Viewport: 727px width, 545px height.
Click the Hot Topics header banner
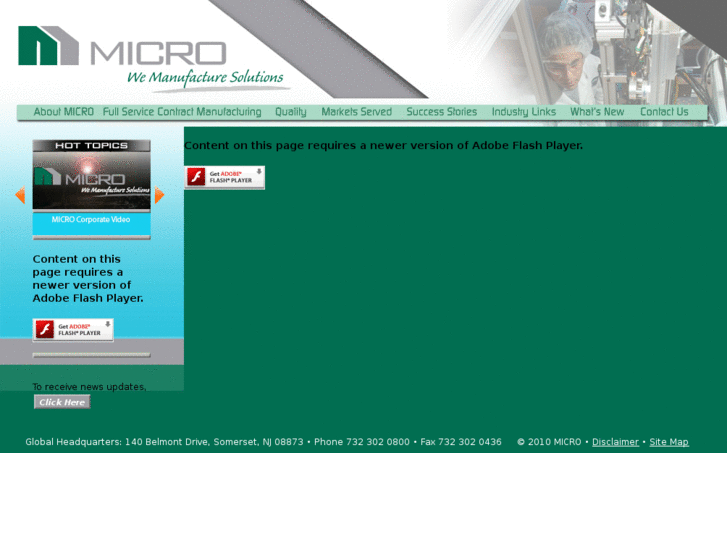91,146
